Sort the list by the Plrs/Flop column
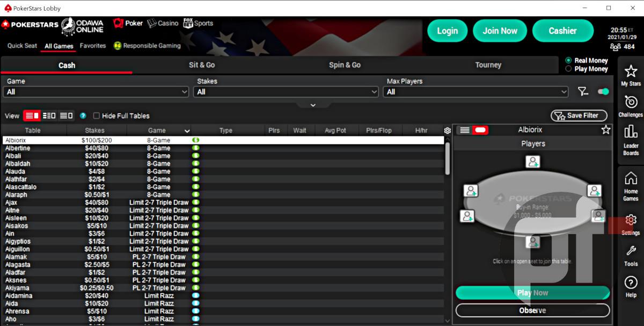This screenshot has width=644, height=326. point(379,131)
